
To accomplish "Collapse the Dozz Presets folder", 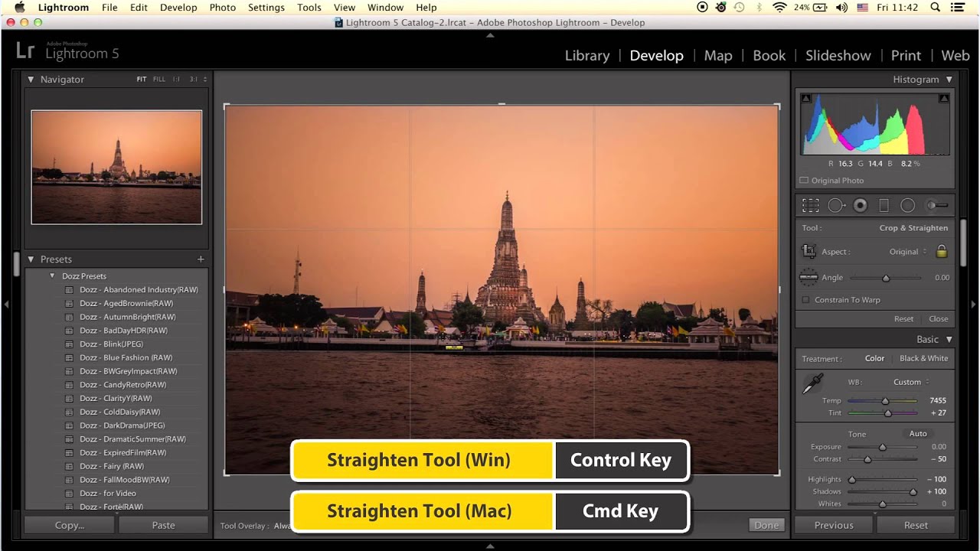I will 52,276.
